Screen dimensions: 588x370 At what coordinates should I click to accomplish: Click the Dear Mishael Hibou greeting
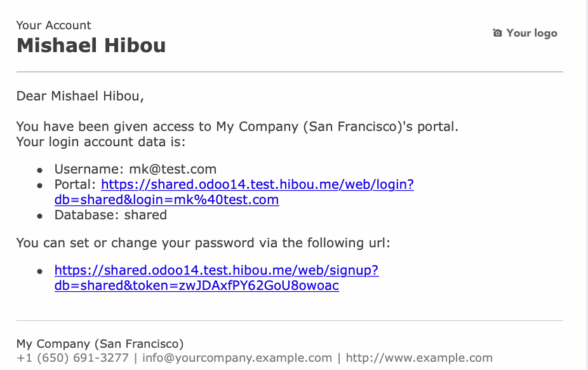coord(80,96)
